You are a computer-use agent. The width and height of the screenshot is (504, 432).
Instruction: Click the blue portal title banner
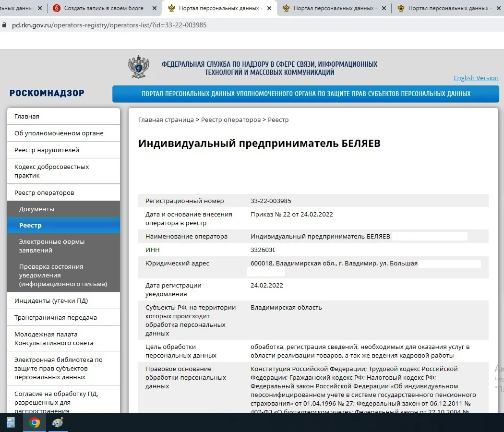[x=306, y=94]
